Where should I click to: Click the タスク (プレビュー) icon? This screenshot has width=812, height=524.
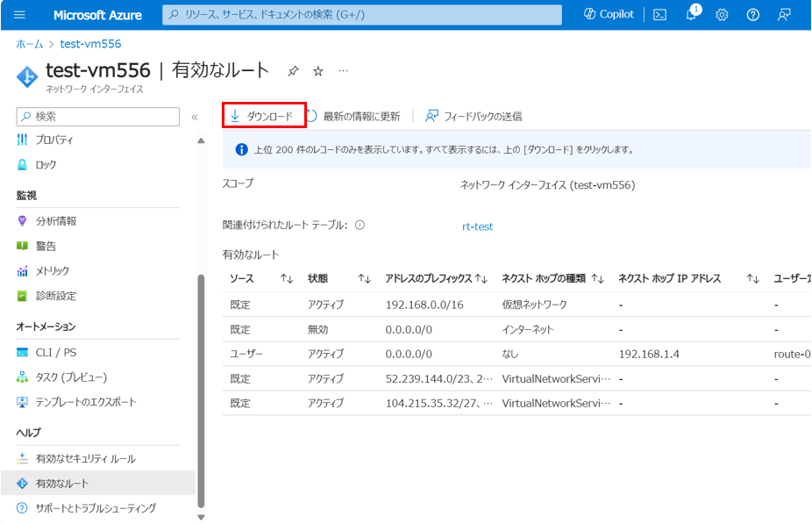pos(22,377)
